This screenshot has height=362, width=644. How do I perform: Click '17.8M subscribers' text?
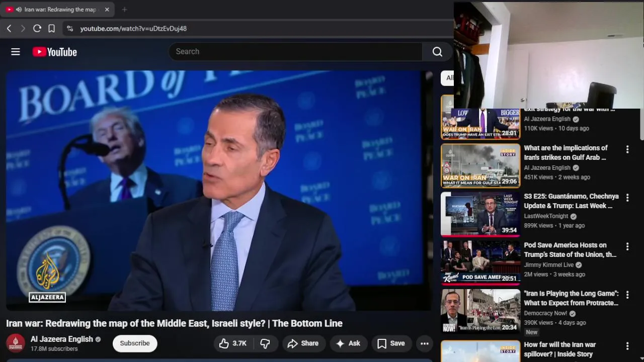[x=54, y=349]
